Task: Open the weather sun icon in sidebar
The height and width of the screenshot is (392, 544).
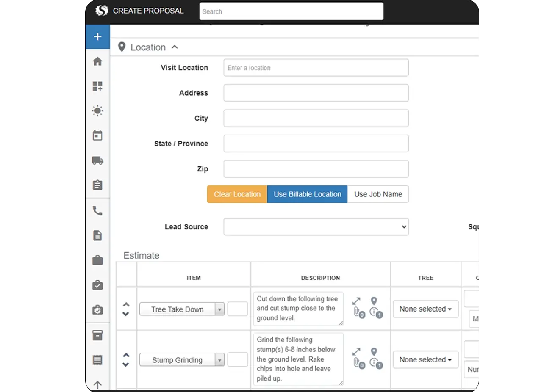Action: click(97, 111)
